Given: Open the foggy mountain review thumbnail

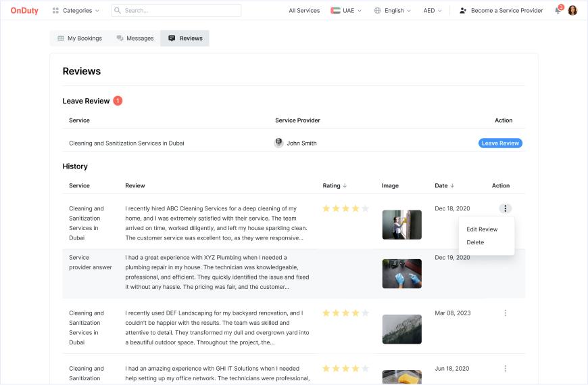Looking at the screenshot, I should 401,329.
